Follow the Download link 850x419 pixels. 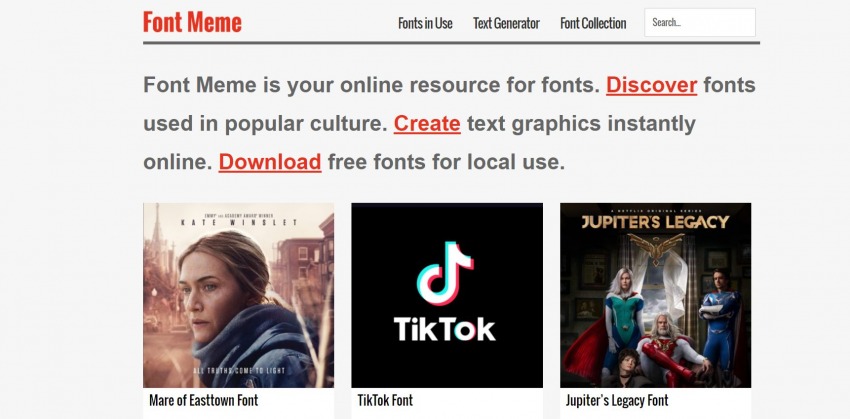[x=270, y=162]
